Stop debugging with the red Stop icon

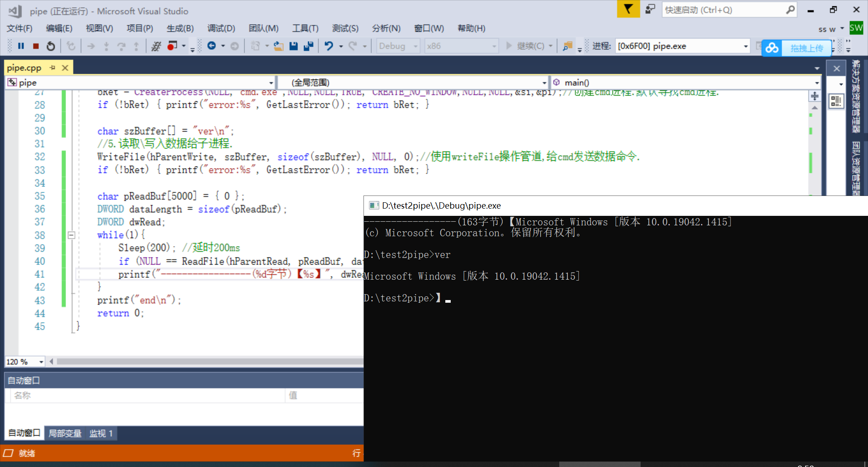[x=36, y=46]
